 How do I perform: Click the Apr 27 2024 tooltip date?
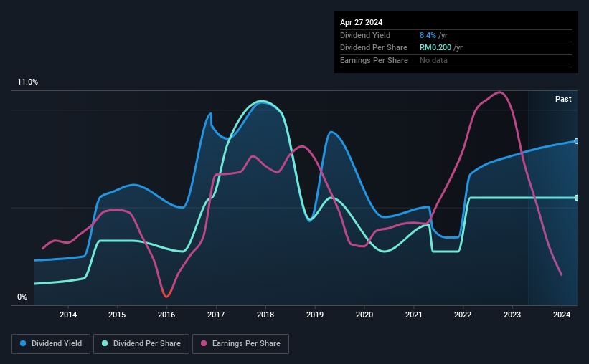pos(361,22)
